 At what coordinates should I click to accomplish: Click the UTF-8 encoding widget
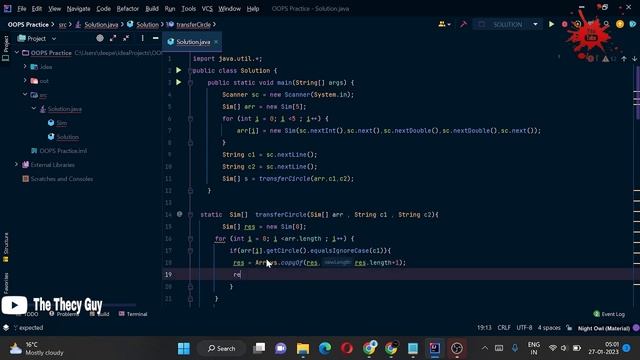(x=524, y=328)
